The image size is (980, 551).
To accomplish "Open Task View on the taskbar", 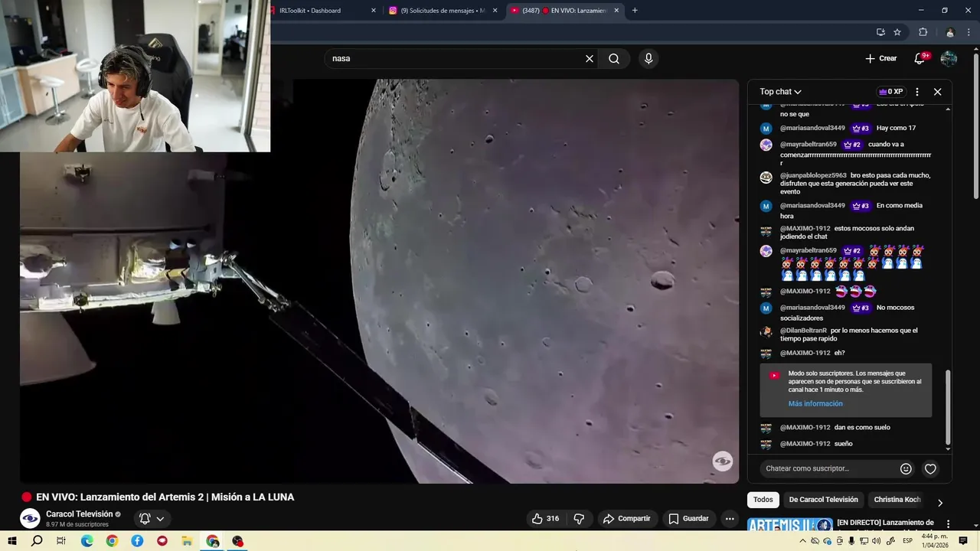I will tap(61, 541).
